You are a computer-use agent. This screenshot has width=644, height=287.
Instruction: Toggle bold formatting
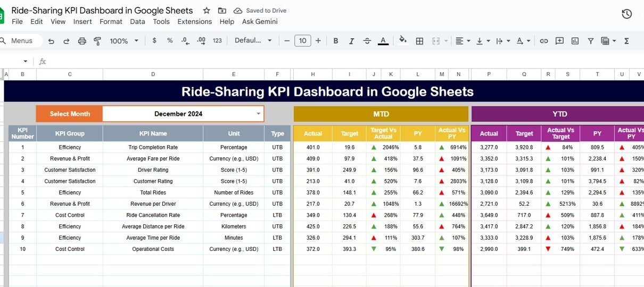click(x=336, y=41)
